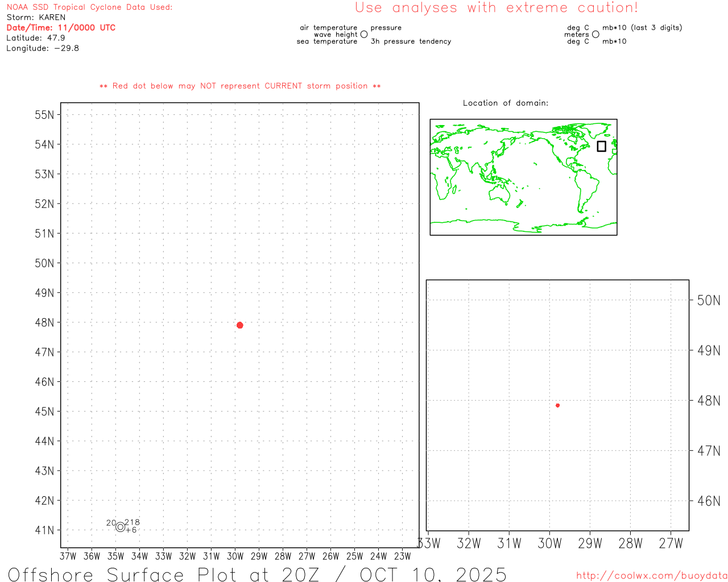This screenshot has width=728, height=582.
Task: Click the '37W' longitude label
Action: tap(68, 556)
